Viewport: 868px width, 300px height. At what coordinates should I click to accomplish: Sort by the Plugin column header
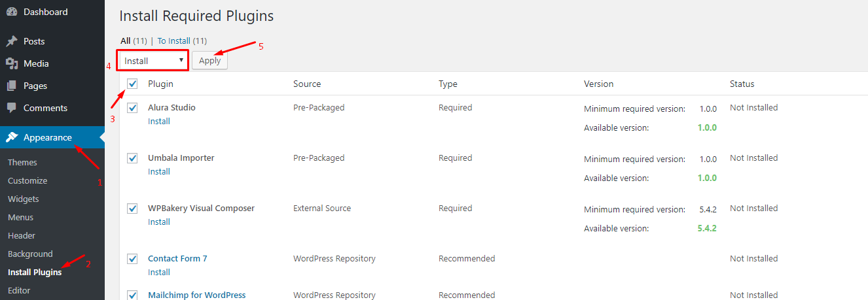point(160,84)
